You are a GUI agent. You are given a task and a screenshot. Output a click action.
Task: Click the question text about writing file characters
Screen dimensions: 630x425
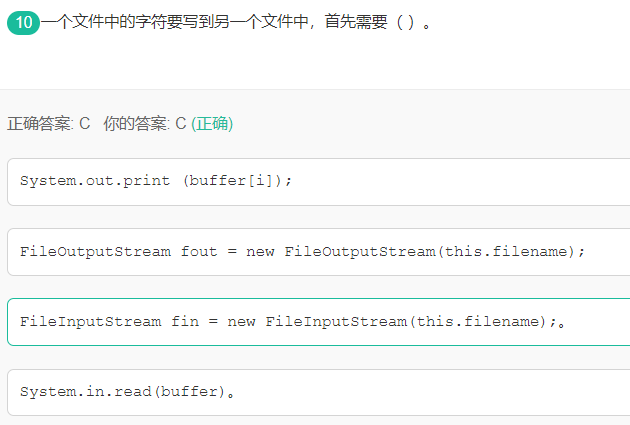(x=235, y=22)
